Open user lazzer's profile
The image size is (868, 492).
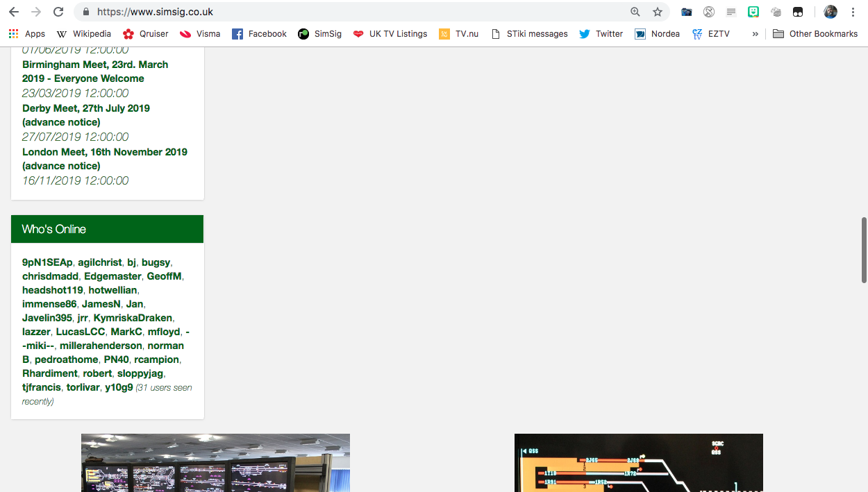[36, 332]
